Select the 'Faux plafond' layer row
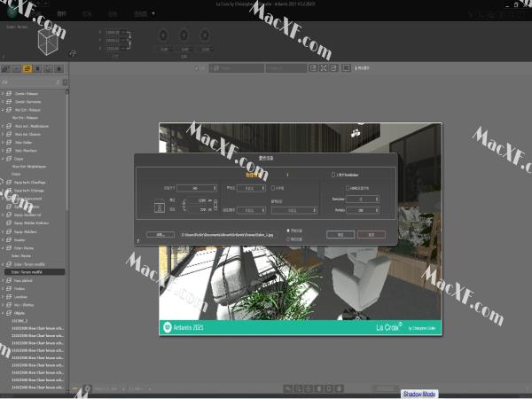This screenshot has height=399, width=532. pos(34,280)
